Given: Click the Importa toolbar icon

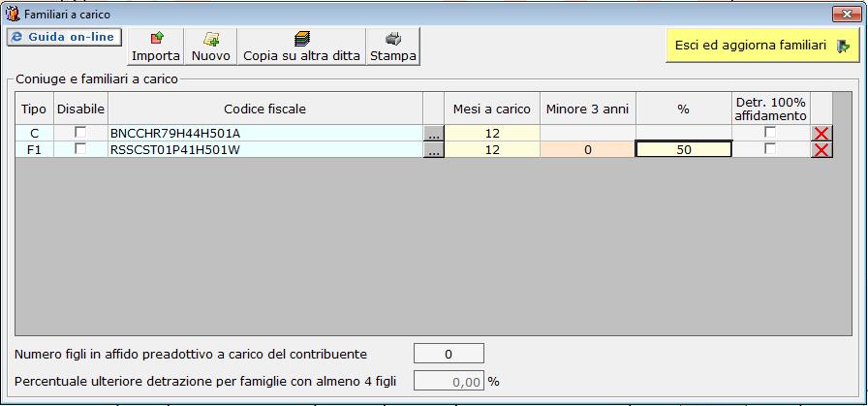Looking at the screenshot, I should pyautogui.click(x=156, y=40).
